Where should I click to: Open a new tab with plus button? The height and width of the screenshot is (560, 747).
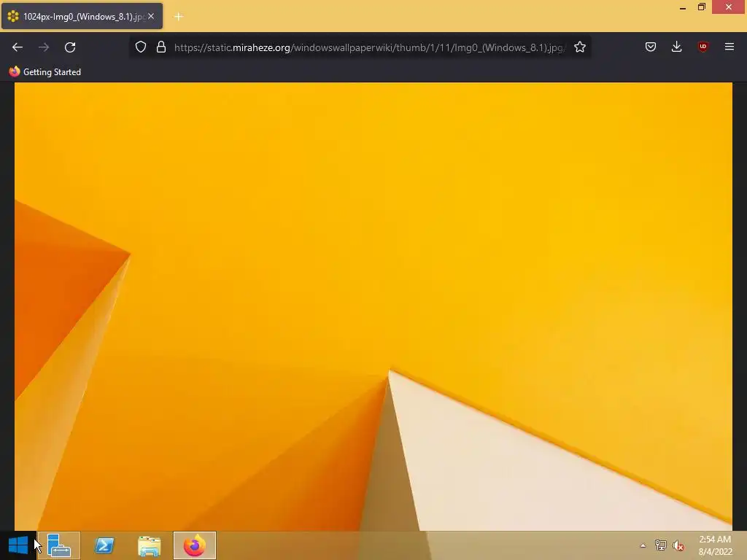coord(179,17)
